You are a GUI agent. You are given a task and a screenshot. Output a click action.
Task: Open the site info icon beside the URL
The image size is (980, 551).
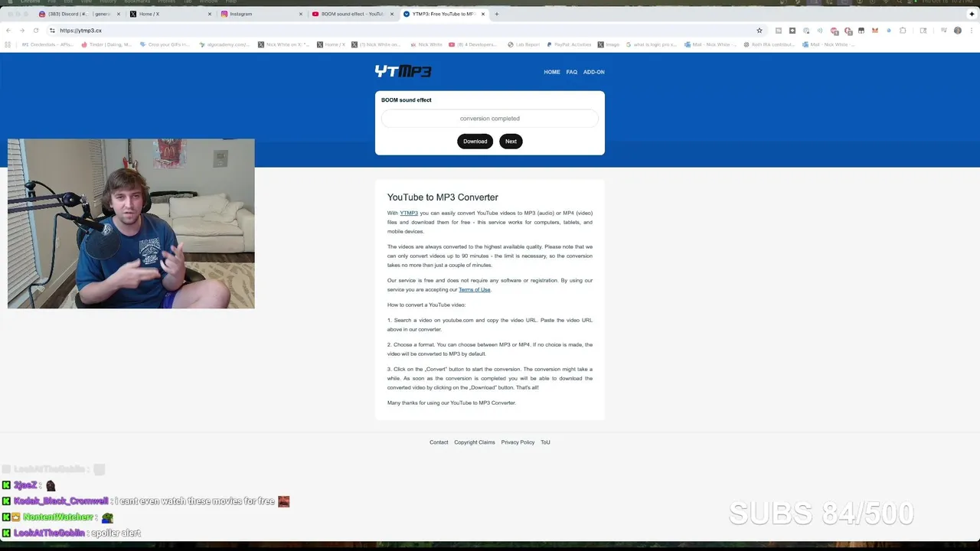point(52,31)
